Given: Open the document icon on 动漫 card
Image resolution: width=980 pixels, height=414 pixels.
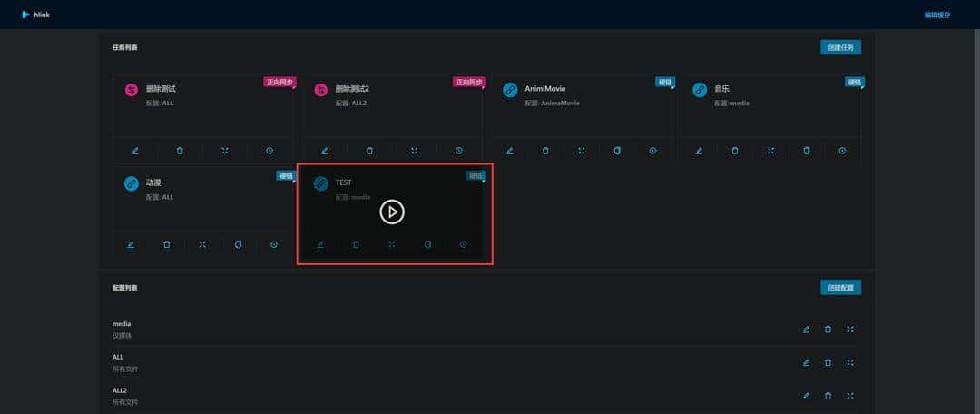Looking at the screenshot, I should coord(238,244).
